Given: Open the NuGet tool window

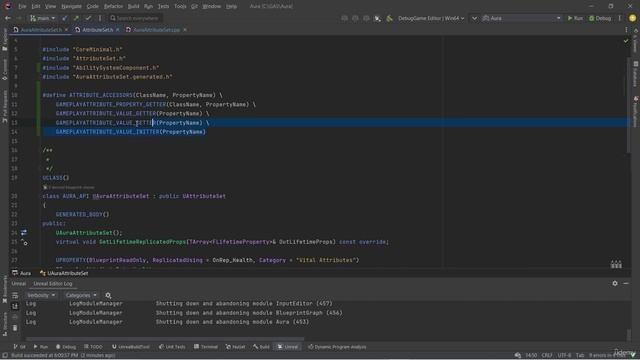Looking at the screenshot, I should coord(235,347).
